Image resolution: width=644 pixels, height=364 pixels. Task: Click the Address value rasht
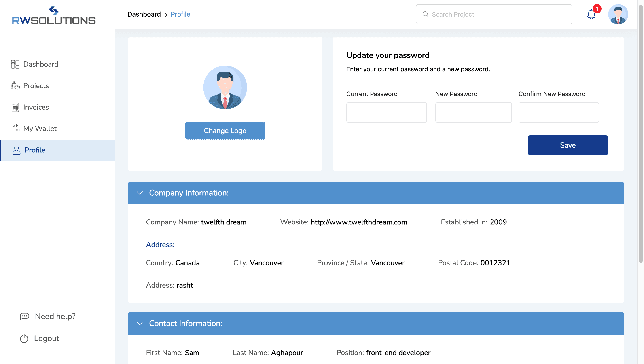point(185,285)
